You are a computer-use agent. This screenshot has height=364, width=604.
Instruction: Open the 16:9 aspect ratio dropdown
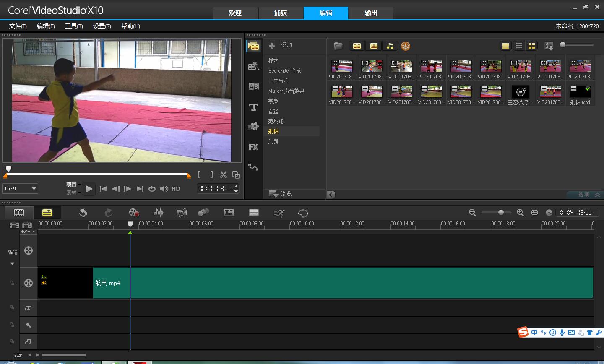[20, 189]
